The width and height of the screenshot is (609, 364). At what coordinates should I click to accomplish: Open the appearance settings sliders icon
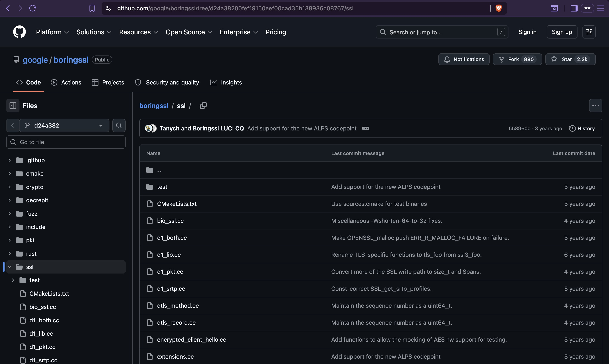[589, 32]
